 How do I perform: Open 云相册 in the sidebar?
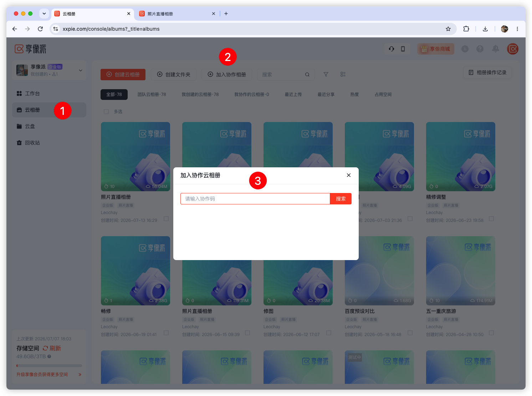49,110
